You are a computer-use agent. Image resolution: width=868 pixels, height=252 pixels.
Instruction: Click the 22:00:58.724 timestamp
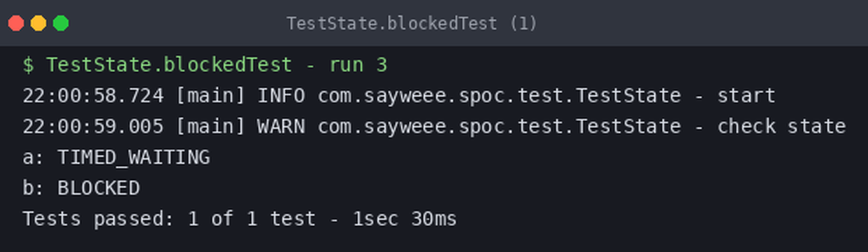coord(93,96)
